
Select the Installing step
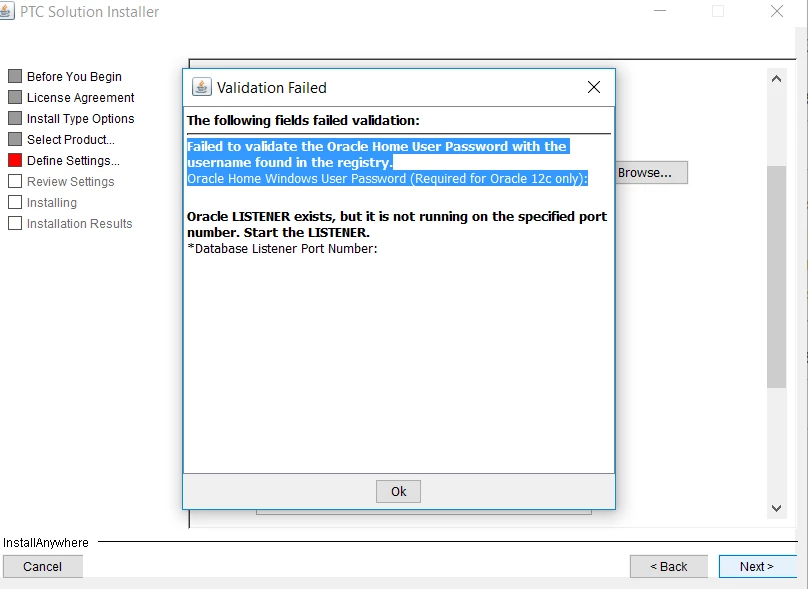coord(52,203)
